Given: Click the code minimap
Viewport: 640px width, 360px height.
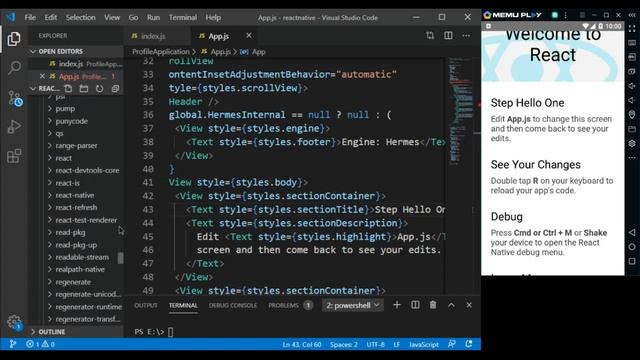Looking at the screenshot, I should [x=460, y=110].
